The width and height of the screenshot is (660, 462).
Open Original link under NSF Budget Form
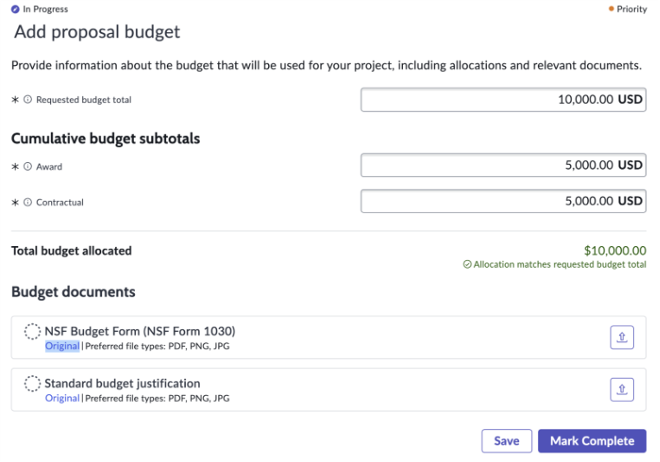62,346
